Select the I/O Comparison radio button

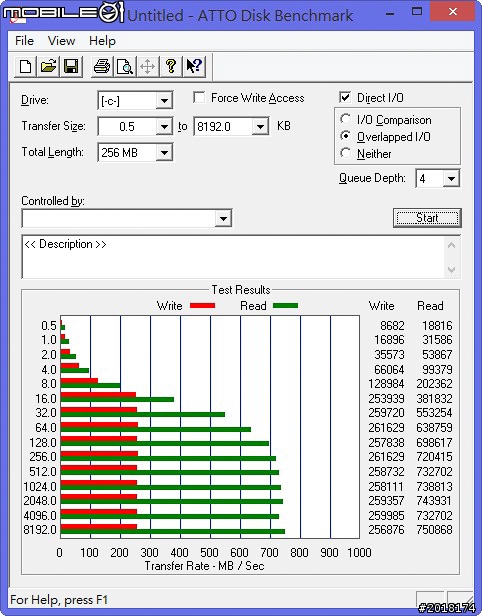345,119
